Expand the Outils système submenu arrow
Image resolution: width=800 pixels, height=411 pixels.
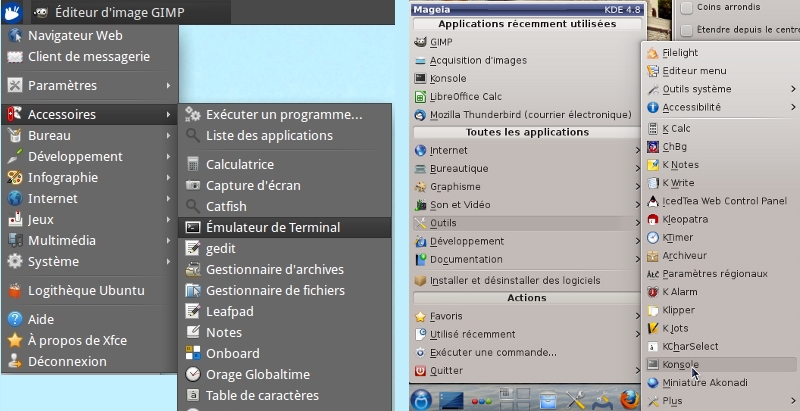pyautogui.click(x=793, y=89)
